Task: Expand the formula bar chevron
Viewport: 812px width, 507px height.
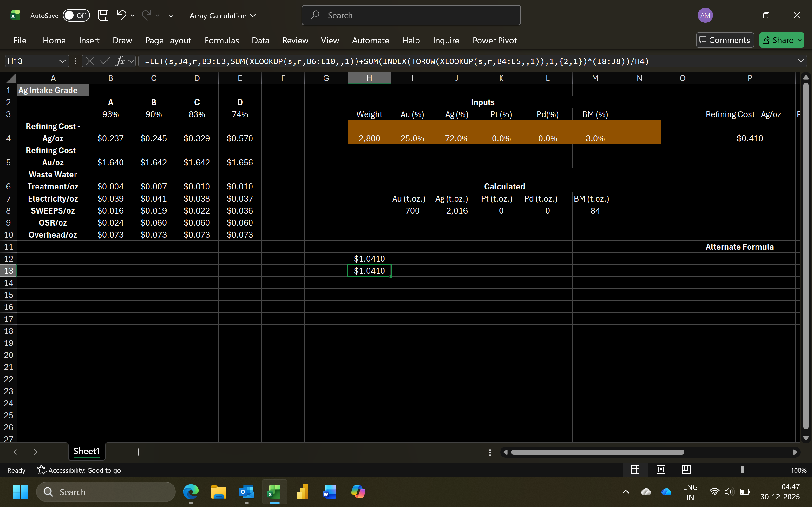Action: (x=801, y=61)
